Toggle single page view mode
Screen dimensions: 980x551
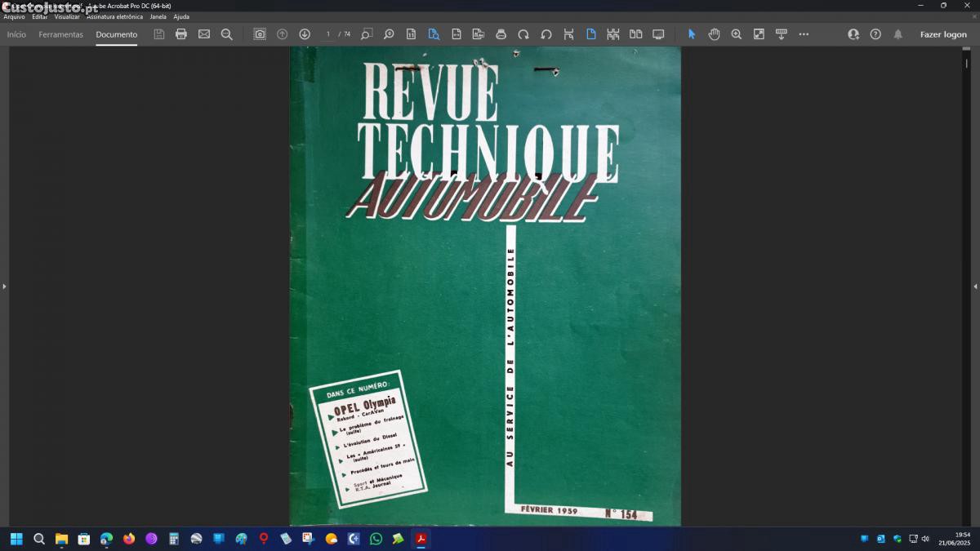[x=590, y=34]
